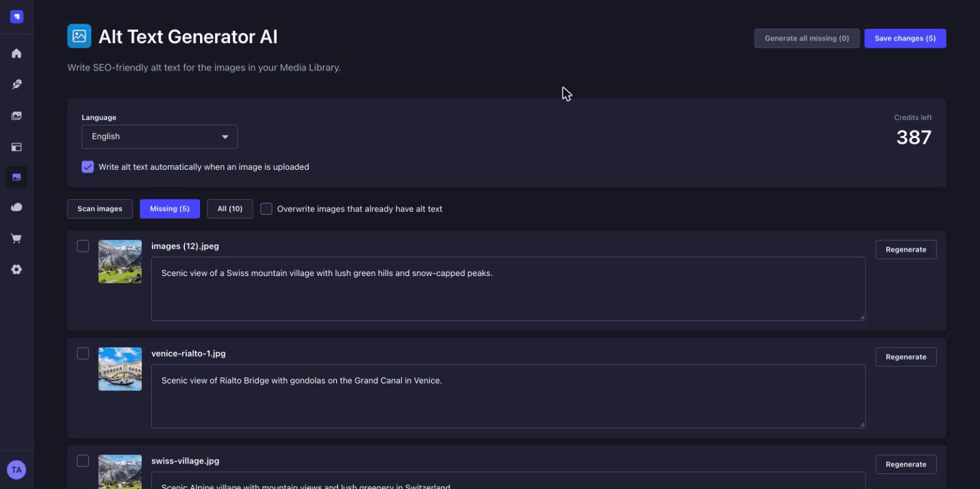Open the page layout icon in sidebar
The image size is (980, 489).
(x=17, y=147)
